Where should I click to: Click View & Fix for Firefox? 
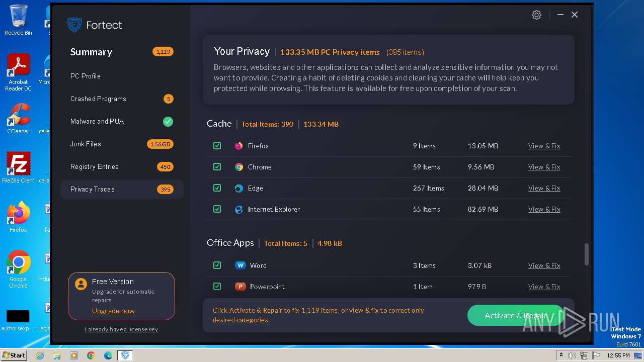tap(544, 146)
